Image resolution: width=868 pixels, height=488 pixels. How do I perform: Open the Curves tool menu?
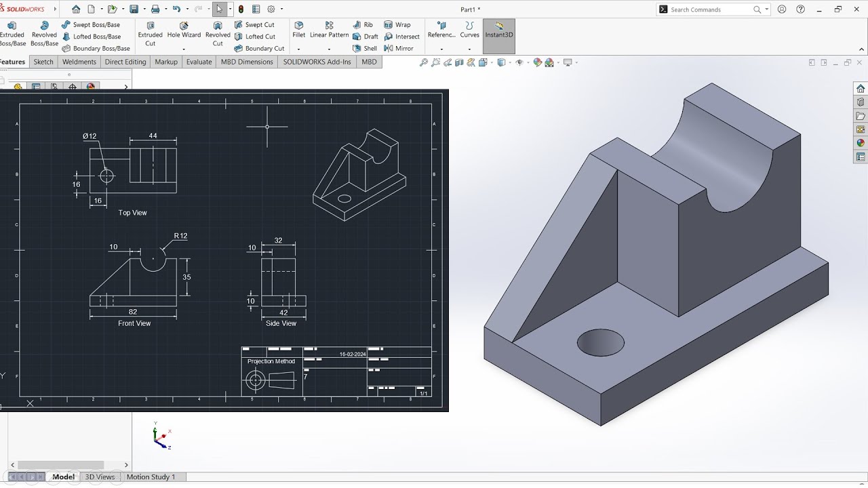tap(469, 30)
